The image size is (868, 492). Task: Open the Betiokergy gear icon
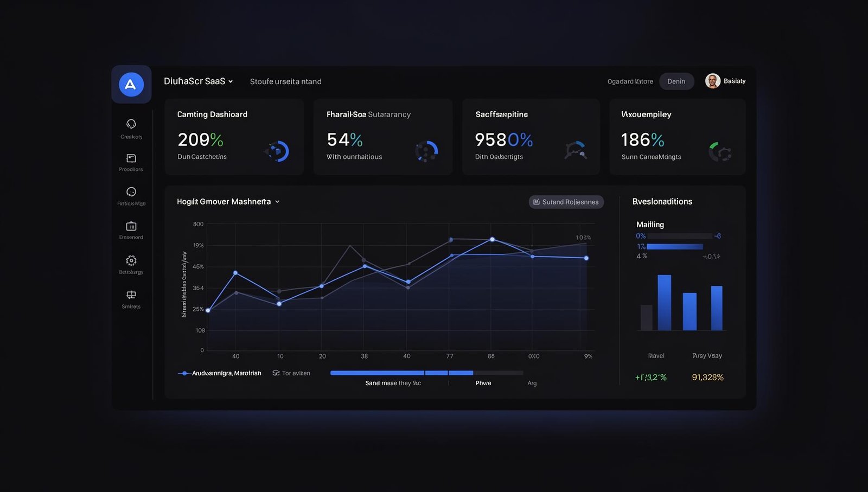(x=131, y=260)
